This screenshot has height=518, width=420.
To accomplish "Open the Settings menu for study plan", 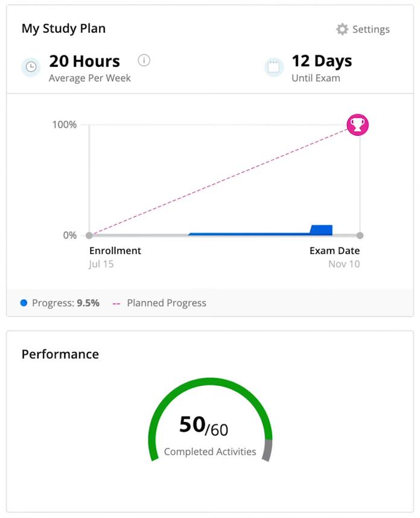I will [362, 28].
